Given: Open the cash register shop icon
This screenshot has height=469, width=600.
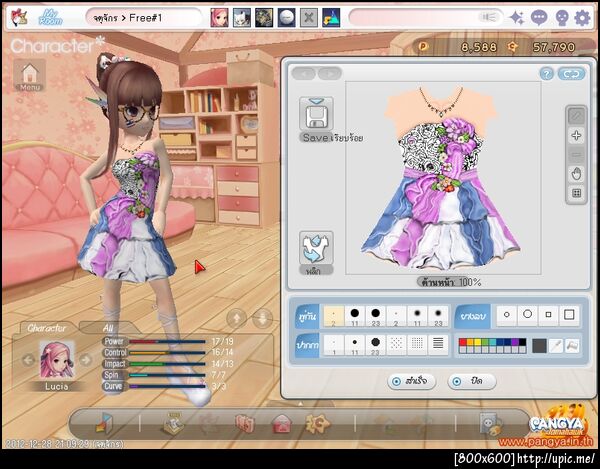Looking at the screenshot, I should pyautogui.click(x=172, y=423).
